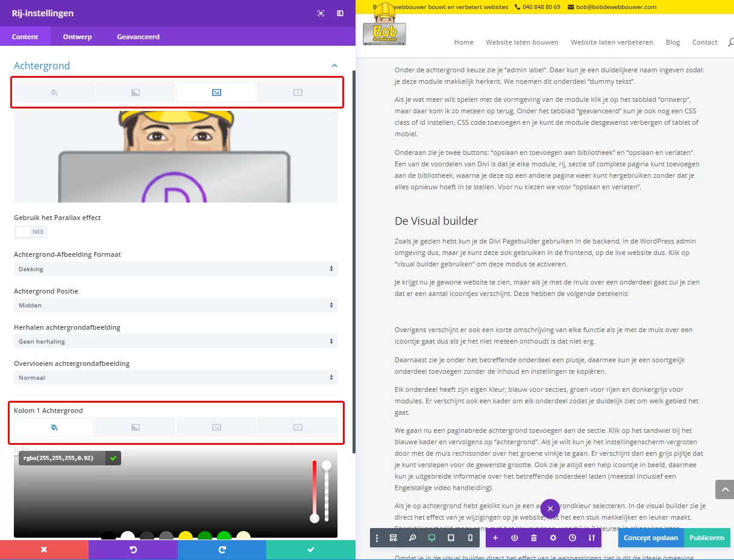Screen dimensions: 734x560
Task: Click the Publiceren button
Action: coord(707,538)
